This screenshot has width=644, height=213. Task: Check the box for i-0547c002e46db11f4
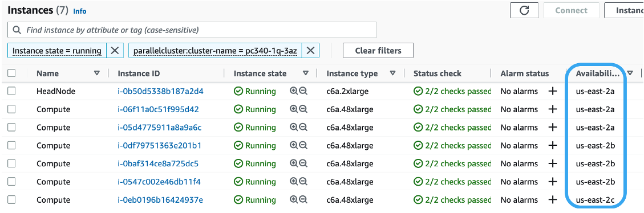pyautogui.click(x=11, y=182)
